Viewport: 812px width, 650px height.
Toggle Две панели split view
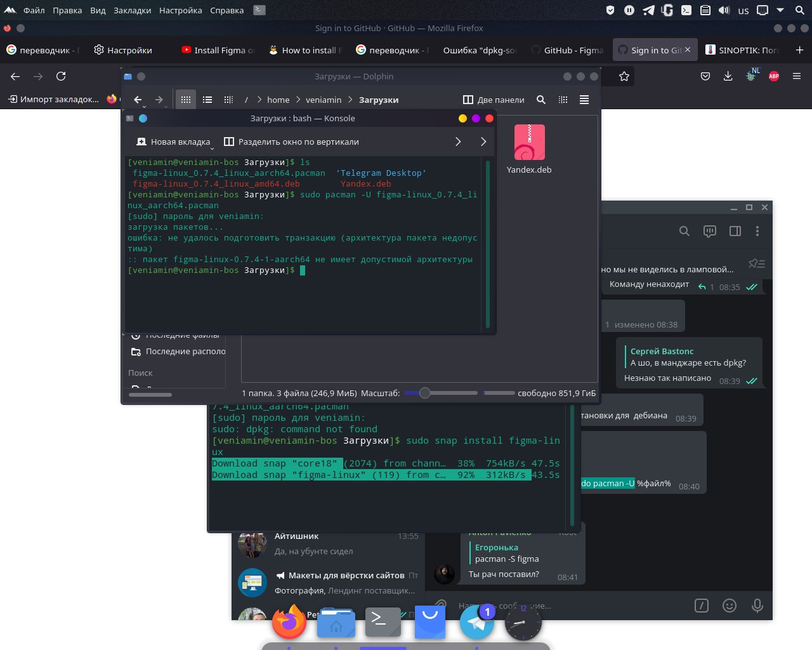tap(494, 100)
